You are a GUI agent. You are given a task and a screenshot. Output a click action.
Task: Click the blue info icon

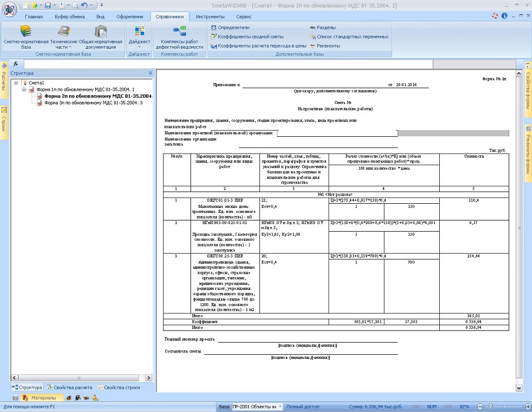click(505, 16)
